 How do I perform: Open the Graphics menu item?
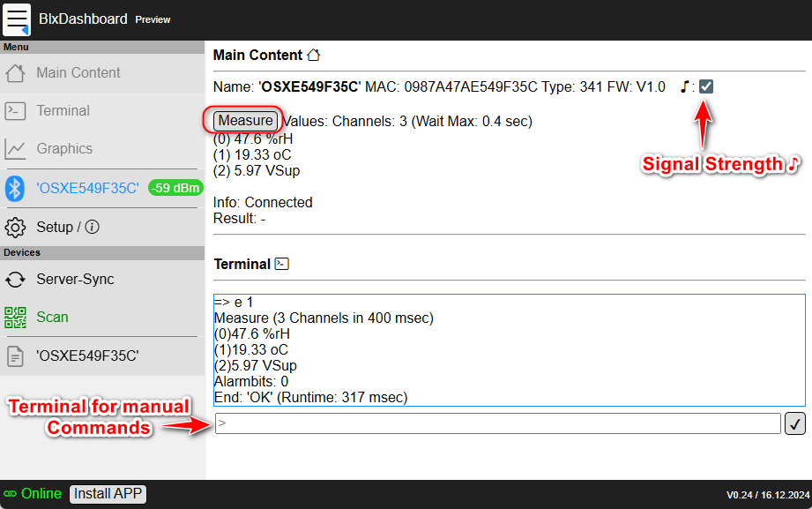pyautogui.click(x=64, y=149)
